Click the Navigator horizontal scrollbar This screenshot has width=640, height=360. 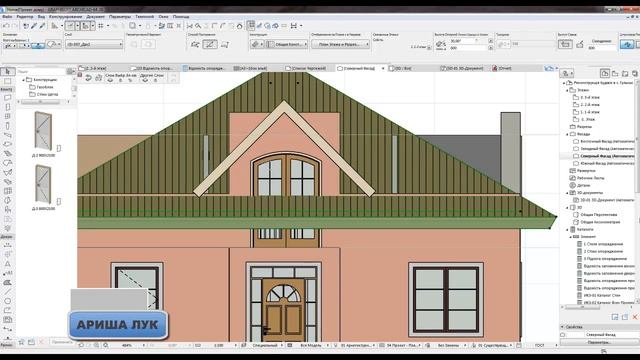click(x=583, y=307)
